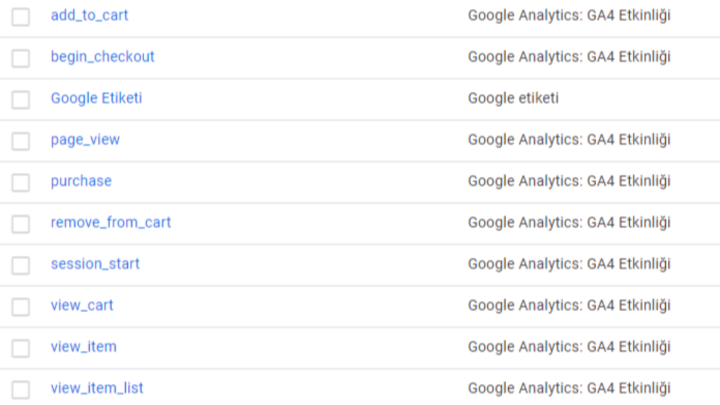This screenshot has height=405, width=720.
Task: Enable the purchase tag checkbox
Action: pyautogui.click(x=21, y=182)
